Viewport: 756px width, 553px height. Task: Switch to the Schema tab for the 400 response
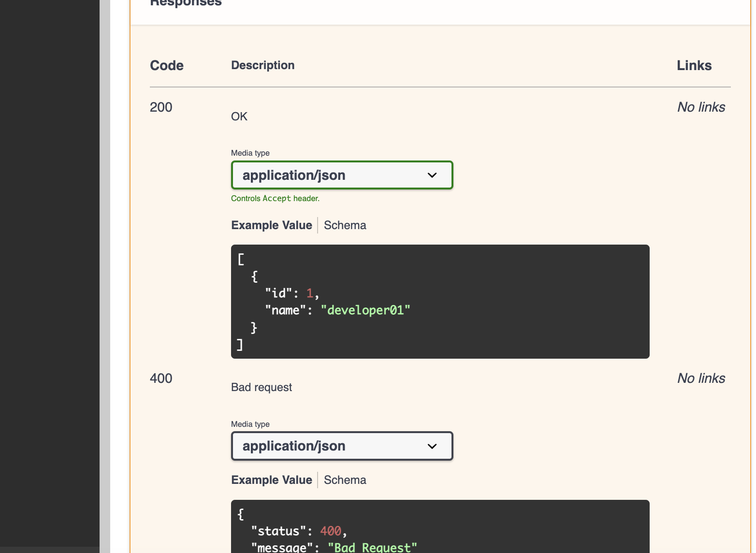[x=344, y=480]
